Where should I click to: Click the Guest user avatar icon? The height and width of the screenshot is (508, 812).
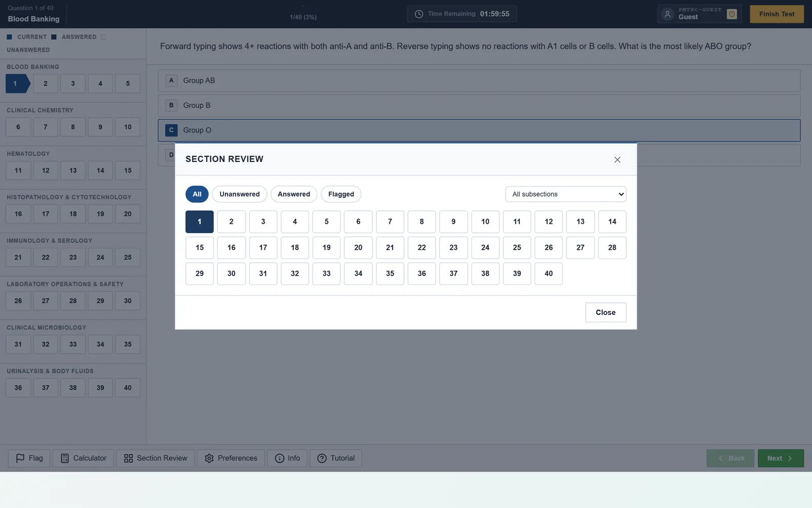[x=668, y=14]
